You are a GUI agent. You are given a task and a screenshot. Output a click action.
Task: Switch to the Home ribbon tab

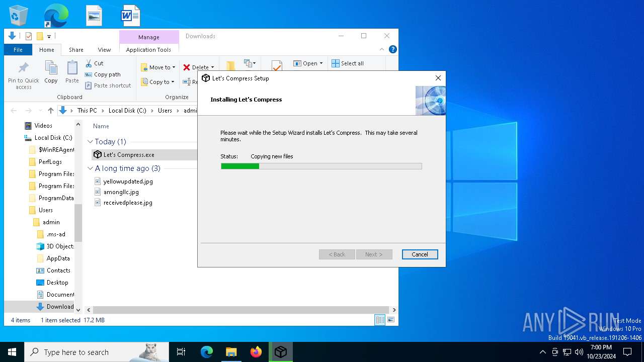pos(47,50)
